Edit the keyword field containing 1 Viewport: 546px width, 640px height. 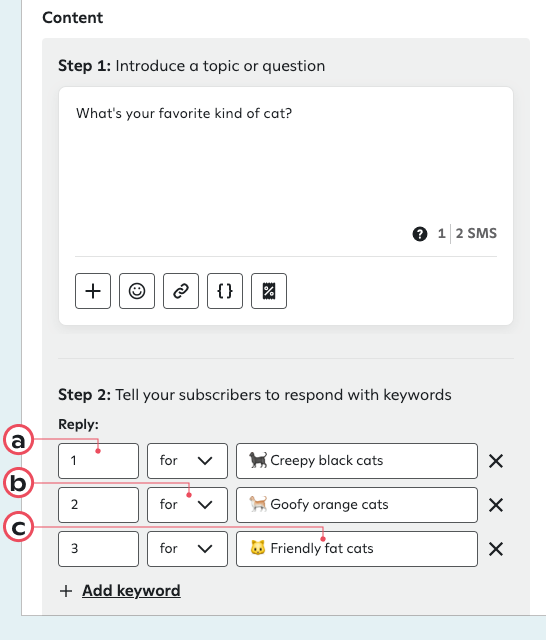(98, 461)
